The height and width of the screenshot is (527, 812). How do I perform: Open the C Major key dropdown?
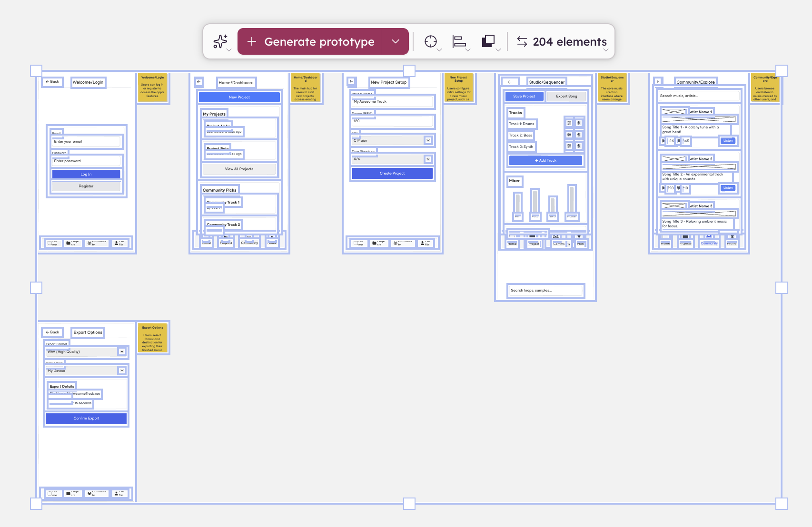428,140
